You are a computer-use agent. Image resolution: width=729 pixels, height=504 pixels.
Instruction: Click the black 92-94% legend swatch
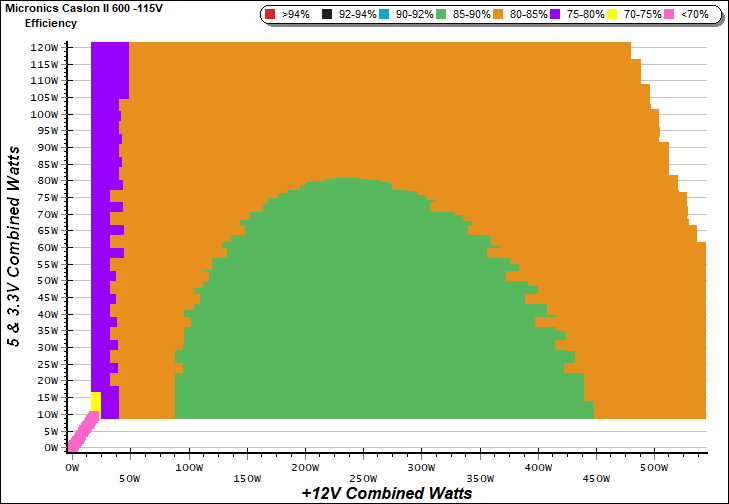coord(326,15)
